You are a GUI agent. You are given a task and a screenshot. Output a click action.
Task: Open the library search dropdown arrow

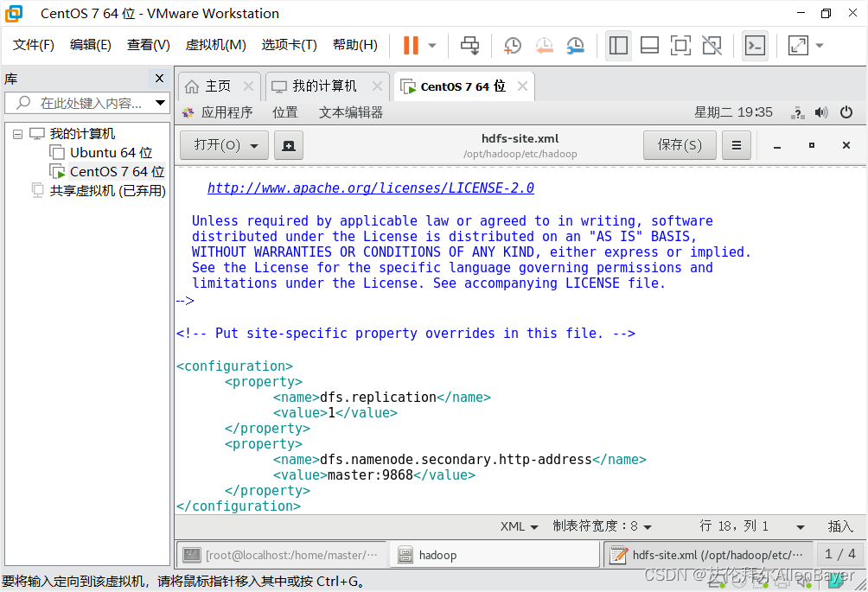[161, 103]
